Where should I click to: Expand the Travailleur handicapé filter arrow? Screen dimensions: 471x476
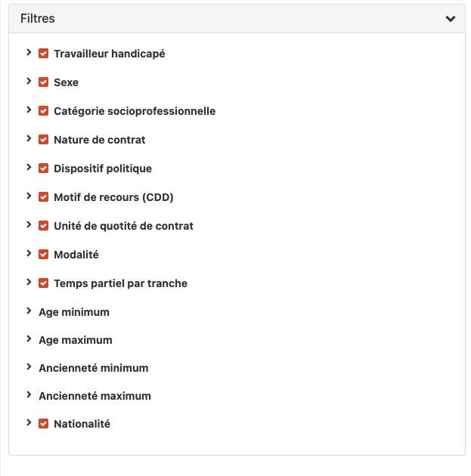(29, 53)
